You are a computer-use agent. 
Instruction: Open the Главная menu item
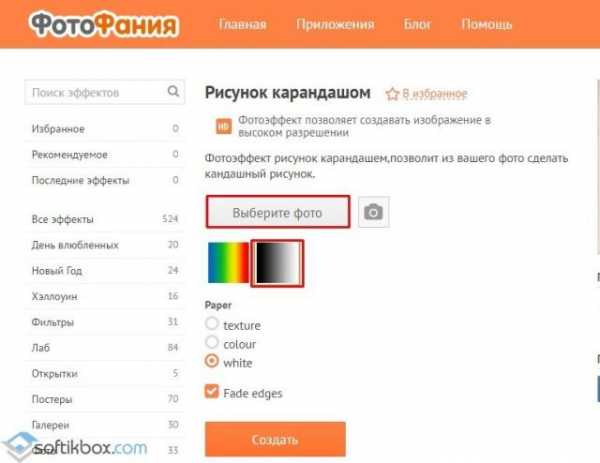tap(242, 24)
